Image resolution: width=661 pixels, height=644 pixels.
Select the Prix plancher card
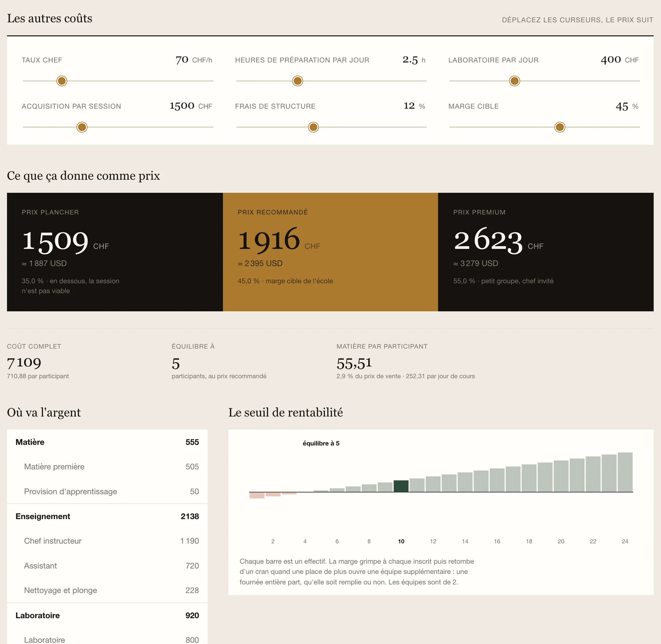point(115,252)
